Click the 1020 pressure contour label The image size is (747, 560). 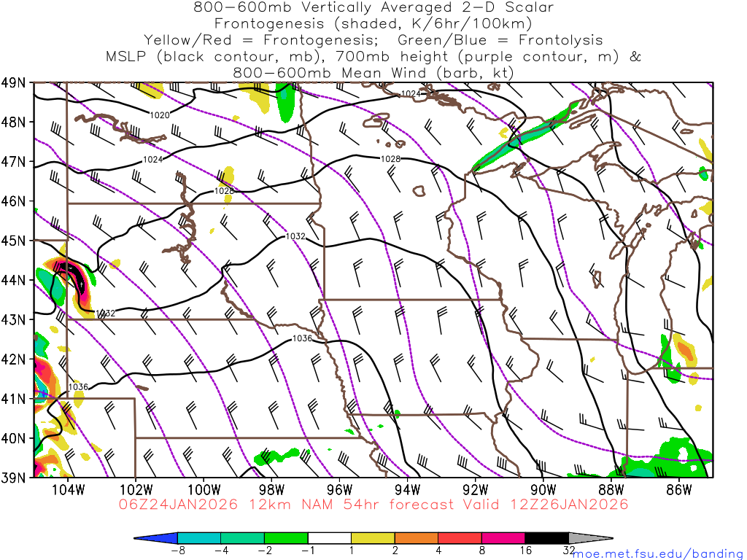point(159,115)
